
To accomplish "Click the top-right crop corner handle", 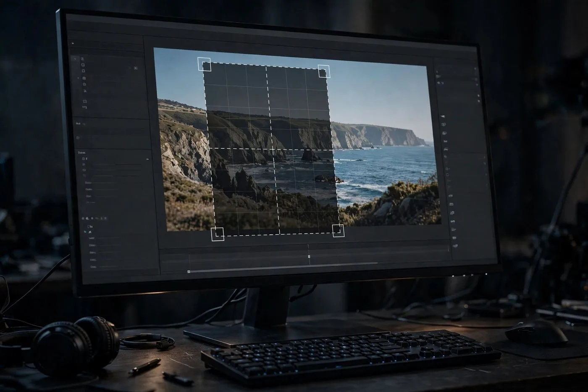I will point(324,71).
